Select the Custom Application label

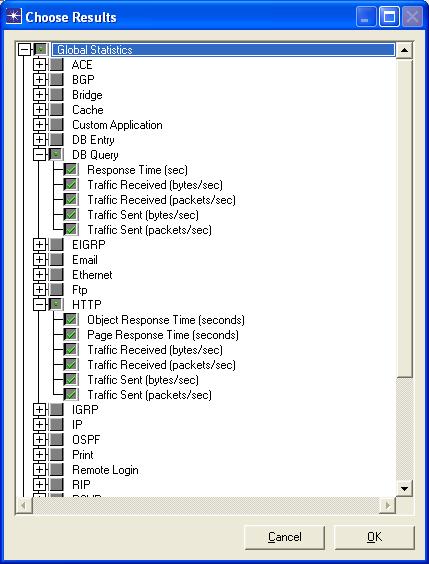tap(117, 125)
